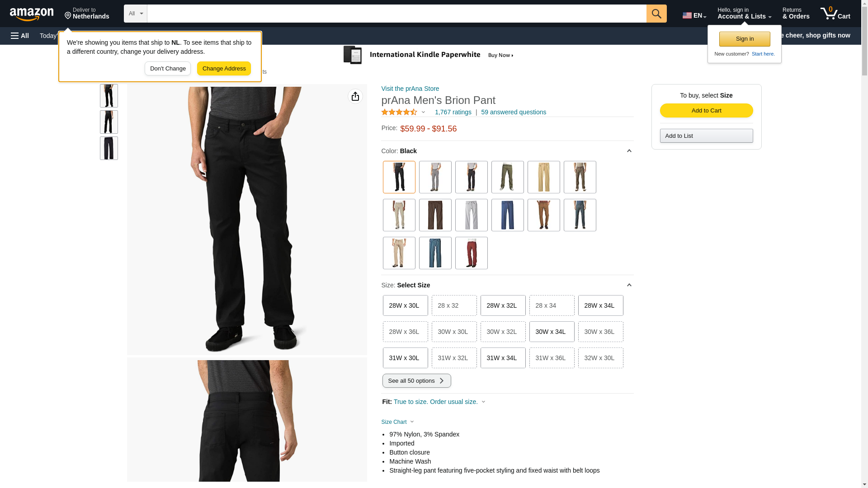The height and width of the screenshot is (488, 868).
Task: Open the All search category dropdown
Action: point(136,14)
